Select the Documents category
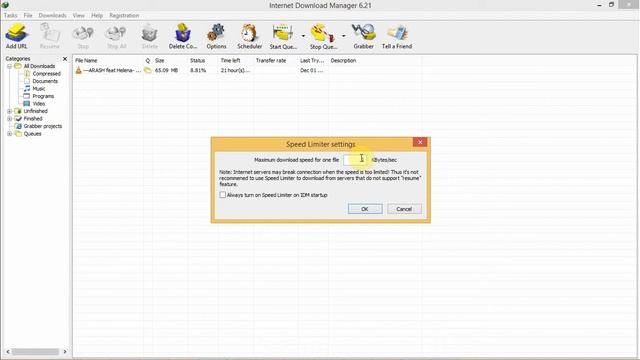The image size is (640, 360). pyautogui.click(x=45, y=81)
